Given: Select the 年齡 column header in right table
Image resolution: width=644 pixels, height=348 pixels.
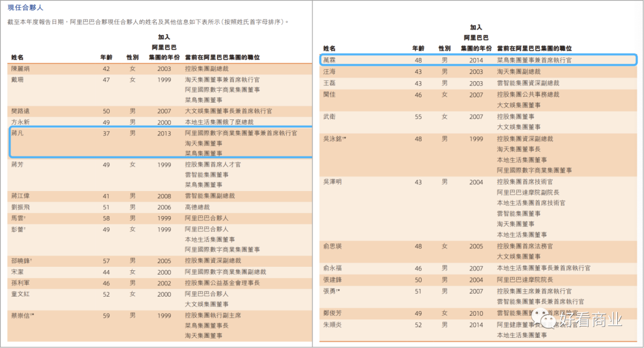Looking at the screenshot, I should coord(418,48).
